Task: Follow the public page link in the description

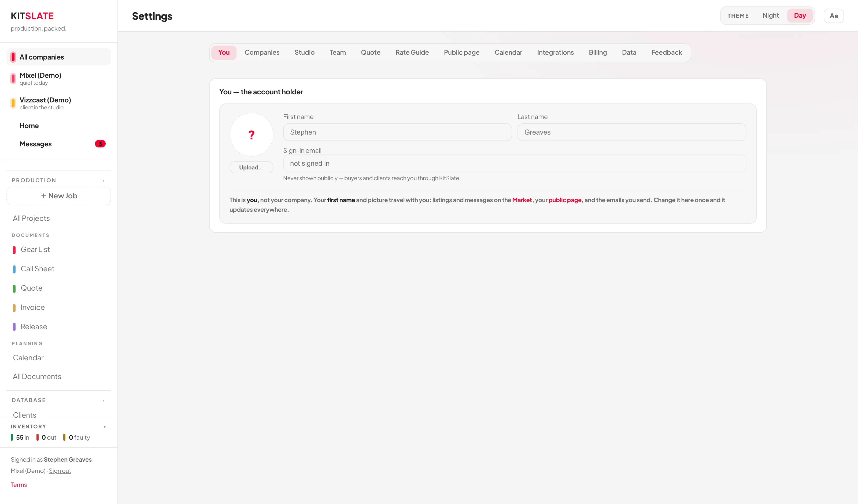Action: click(565, 200)
